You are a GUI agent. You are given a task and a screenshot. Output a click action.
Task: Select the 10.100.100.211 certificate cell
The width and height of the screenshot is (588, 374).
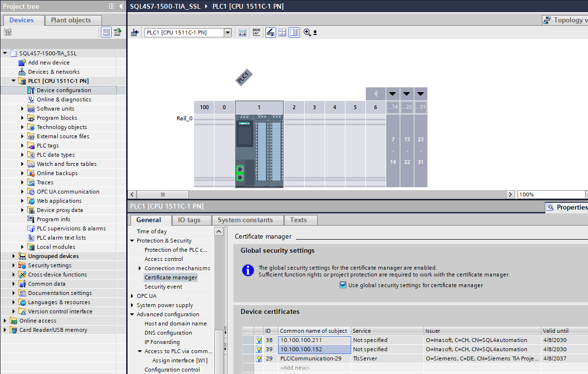[x=314, y=340]
